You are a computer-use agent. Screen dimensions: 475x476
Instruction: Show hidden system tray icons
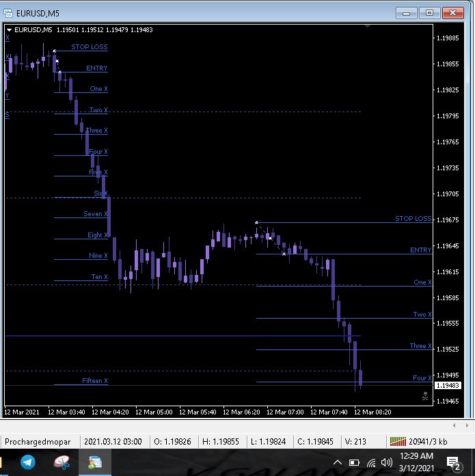click(338, 462)
